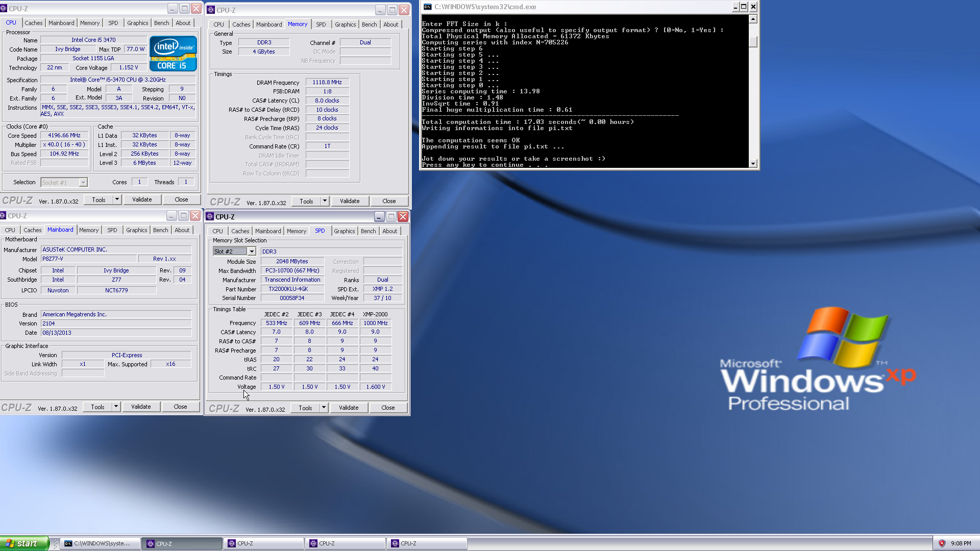Click the cmd window scroll down arrow
The image size is (980, 551).
753,163
